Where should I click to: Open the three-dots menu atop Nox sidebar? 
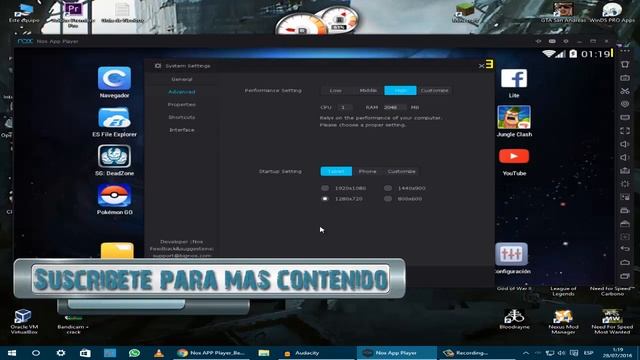(624, 51)
